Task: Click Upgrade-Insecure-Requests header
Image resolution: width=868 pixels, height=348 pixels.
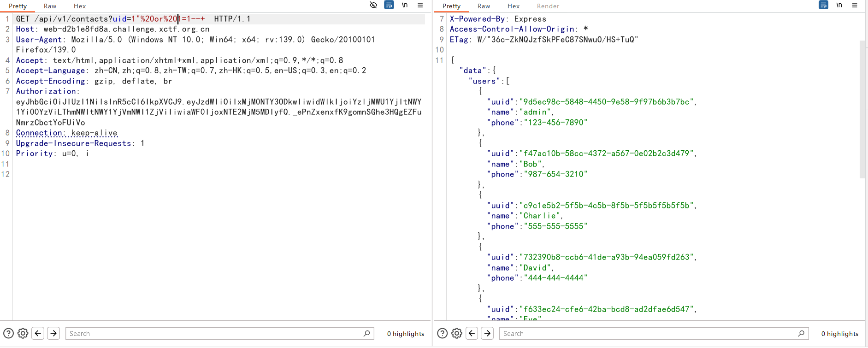Action: (x=80, y=143)
